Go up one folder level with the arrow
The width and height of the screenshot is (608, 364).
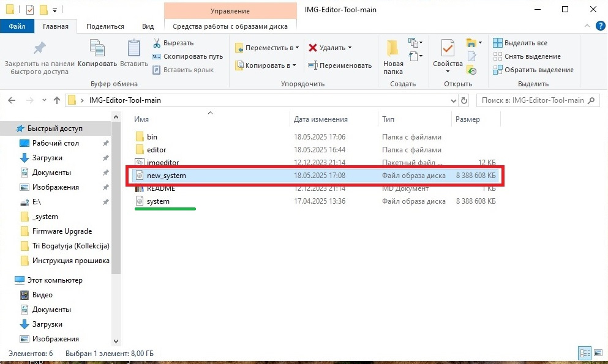(x=57, y=100)
